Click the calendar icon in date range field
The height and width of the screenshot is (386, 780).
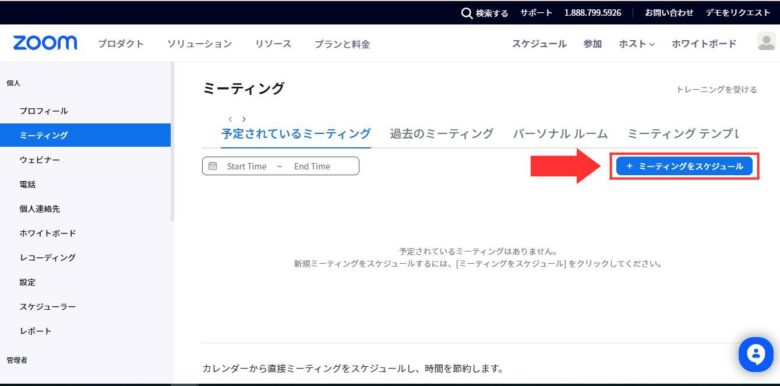pyautogui.click(x=213, y=166)
